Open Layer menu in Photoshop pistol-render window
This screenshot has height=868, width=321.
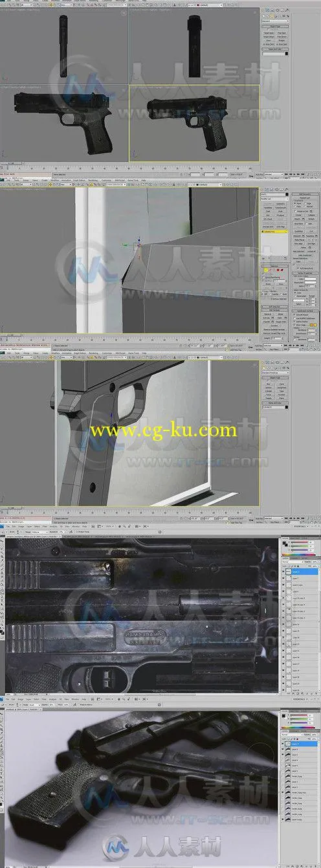(28, 698)
